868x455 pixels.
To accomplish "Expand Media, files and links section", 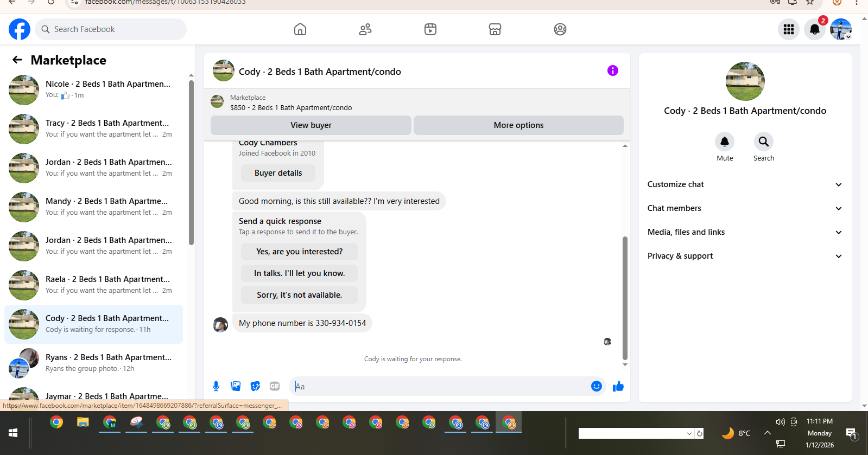I will (x=745, y=232).
